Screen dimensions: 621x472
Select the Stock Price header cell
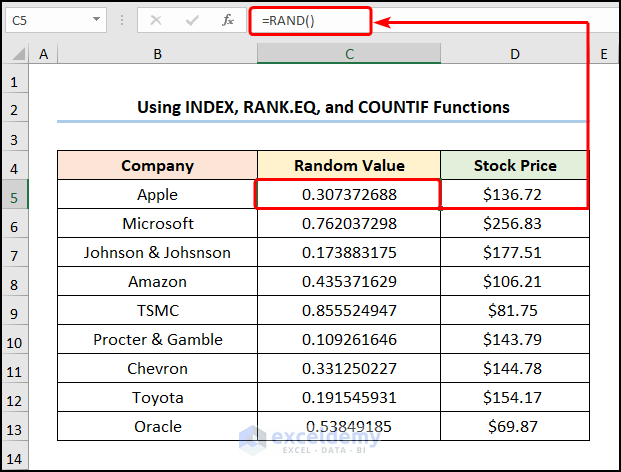(515, 166)
